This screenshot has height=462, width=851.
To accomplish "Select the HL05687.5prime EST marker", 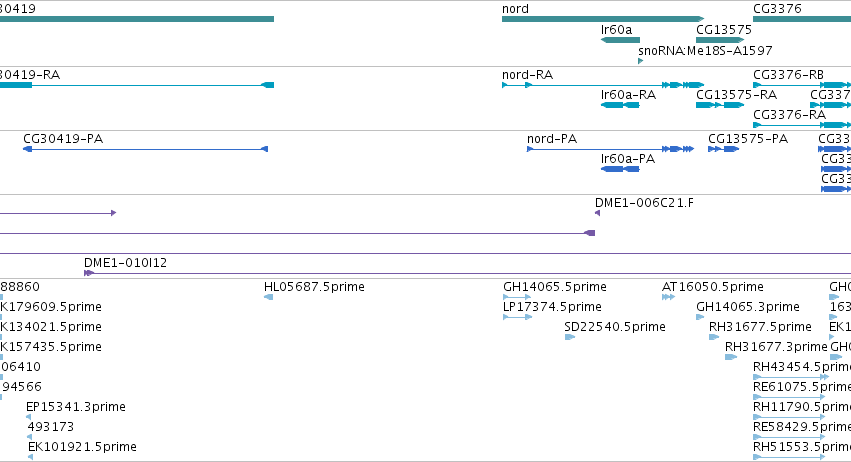I will click(x=268, y=297).
